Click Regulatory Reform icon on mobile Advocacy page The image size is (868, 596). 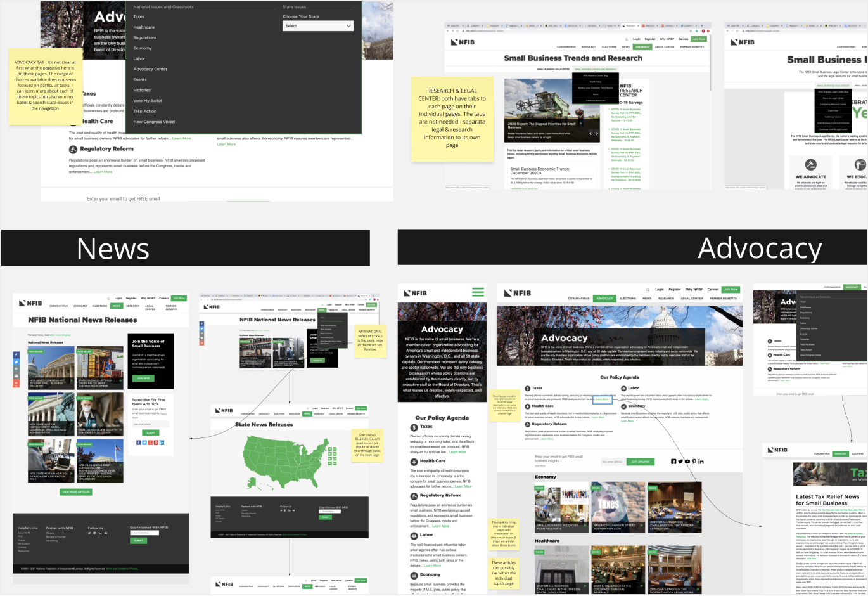(x=413, y=496)
